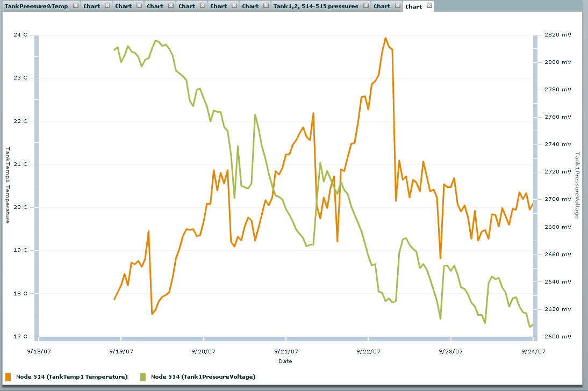Screen dimensions: 588x391
Task: Switch to the TankPressure&Temp tab
Action: (x=37, y=6)
